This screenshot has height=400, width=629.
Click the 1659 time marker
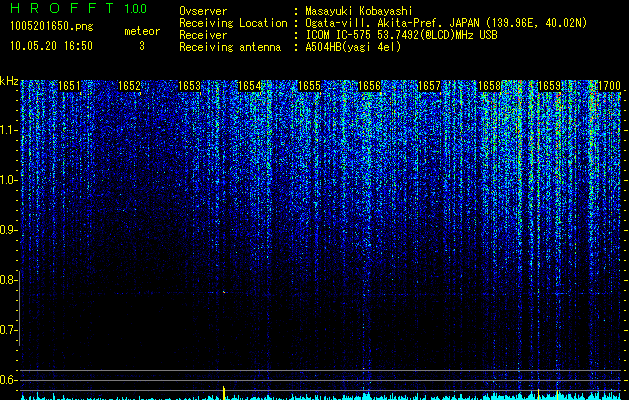[549, 86]
